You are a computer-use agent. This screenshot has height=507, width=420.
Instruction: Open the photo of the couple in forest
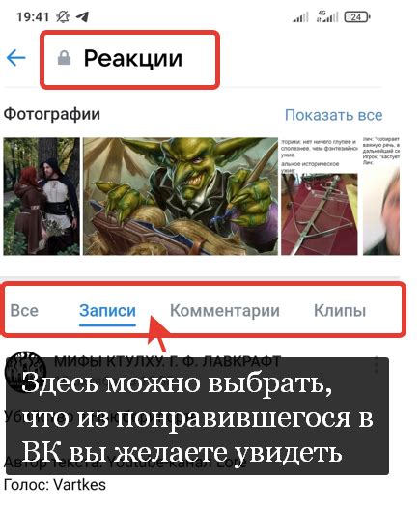click(x=42, y=196)
